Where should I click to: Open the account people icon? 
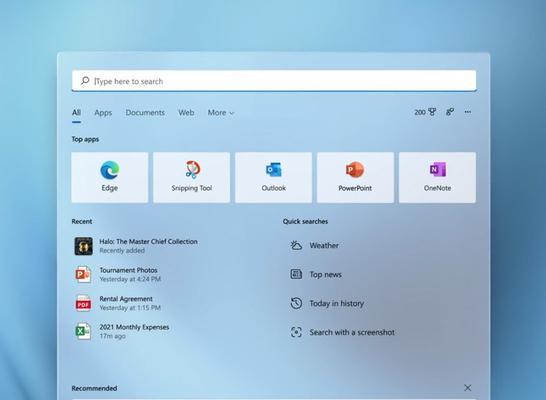[450, 112]
